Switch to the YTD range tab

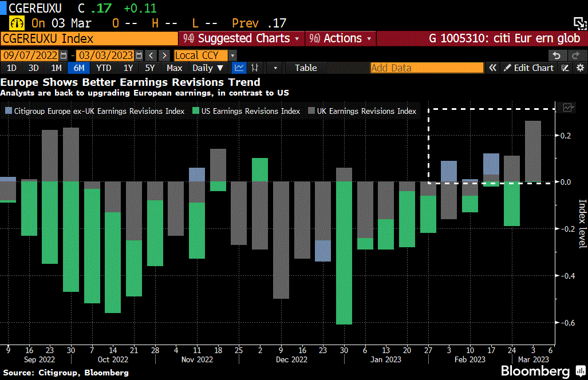pos(104,68)
